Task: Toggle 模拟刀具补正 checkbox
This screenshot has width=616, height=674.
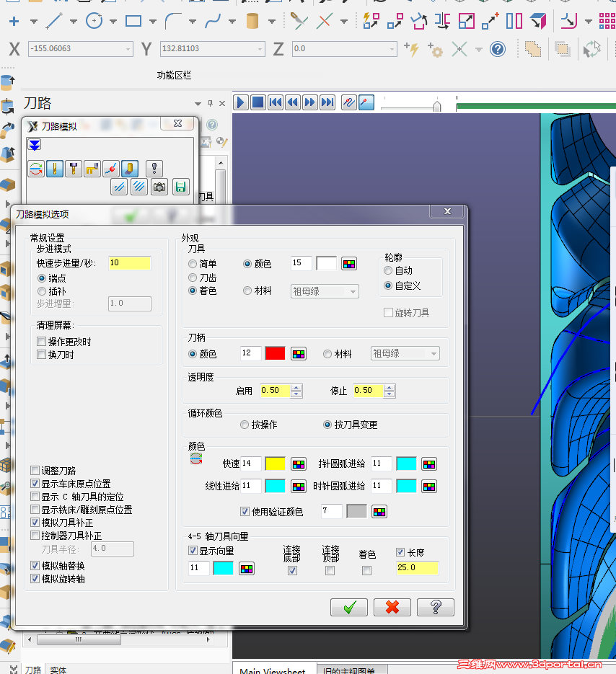Action: 35,523
